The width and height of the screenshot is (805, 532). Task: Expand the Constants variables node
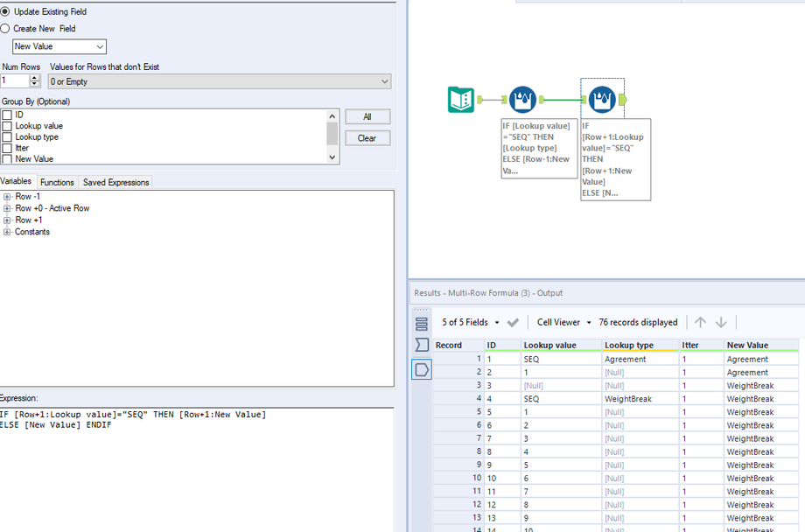(x=7, y=232)
